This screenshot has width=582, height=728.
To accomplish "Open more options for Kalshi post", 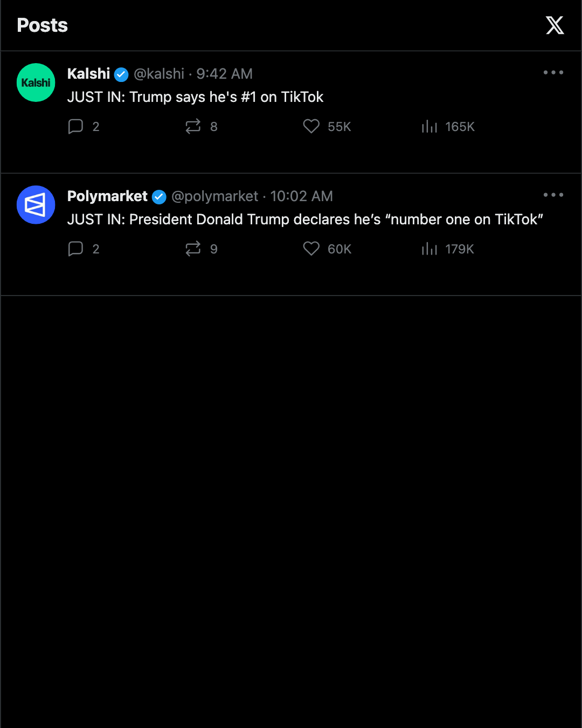I will [553, 72].
